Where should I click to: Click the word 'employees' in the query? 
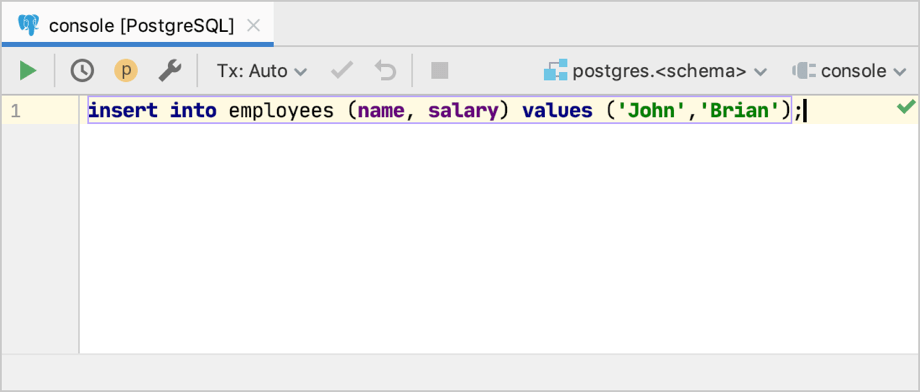coord(281,110)
